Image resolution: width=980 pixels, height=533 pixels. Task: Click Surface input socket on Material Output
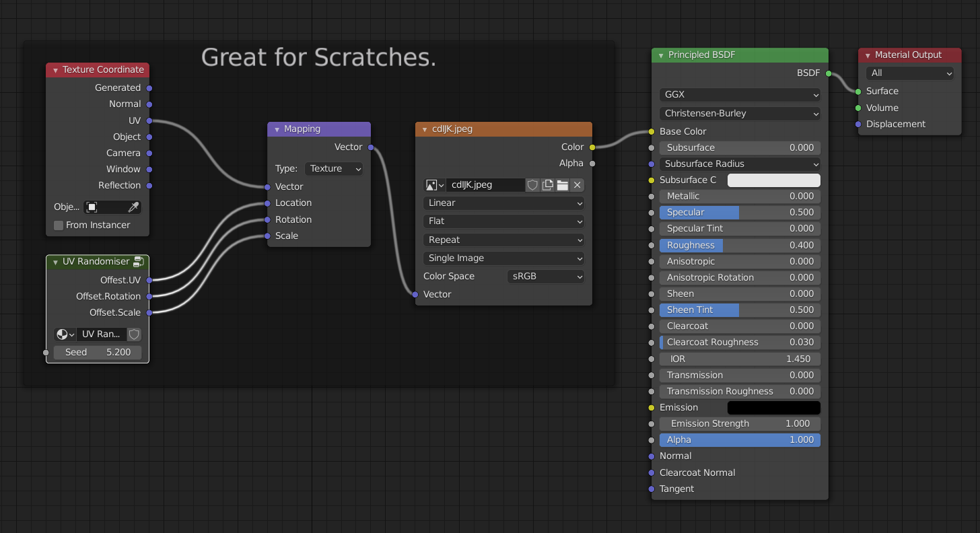(858, 92)
